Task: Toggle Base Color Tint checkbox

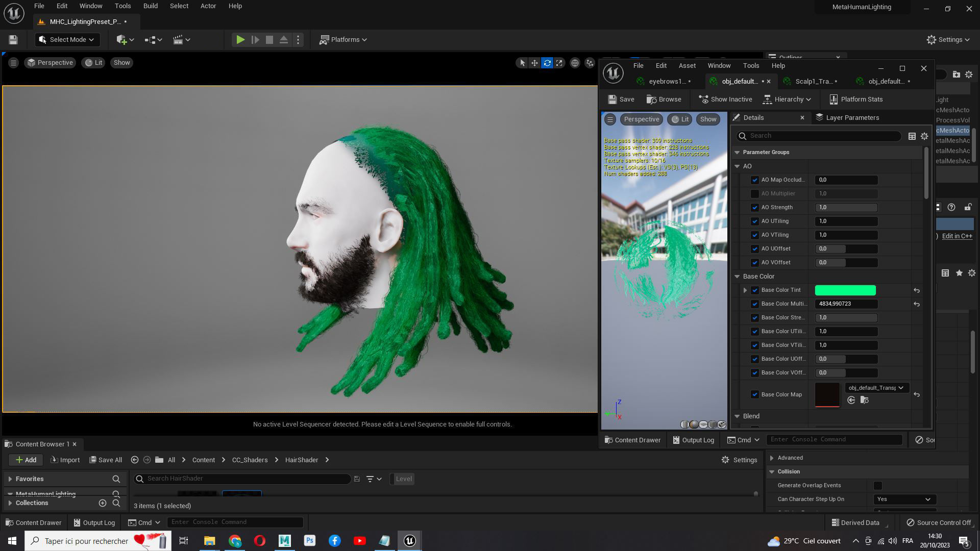Action: 755,290
